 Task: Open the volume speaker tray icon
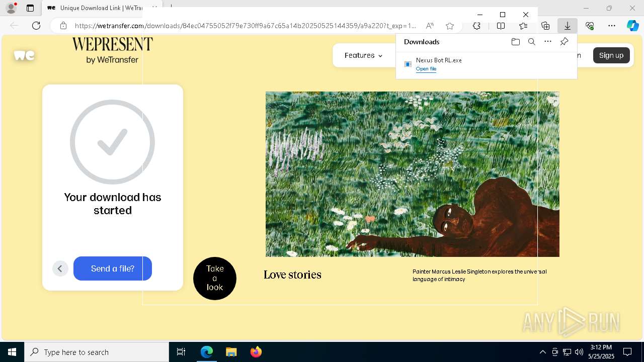(579, 352)
